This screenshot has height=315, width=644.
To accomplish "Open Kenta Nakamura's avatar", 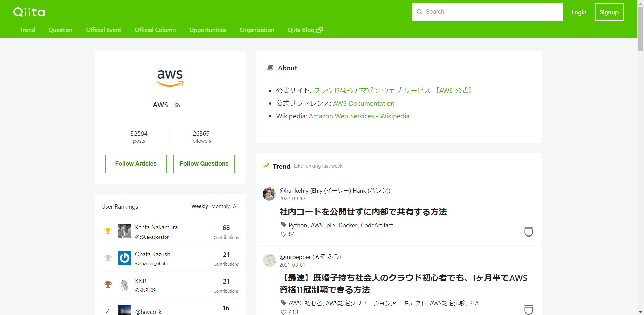I will (x=125, y=231).
